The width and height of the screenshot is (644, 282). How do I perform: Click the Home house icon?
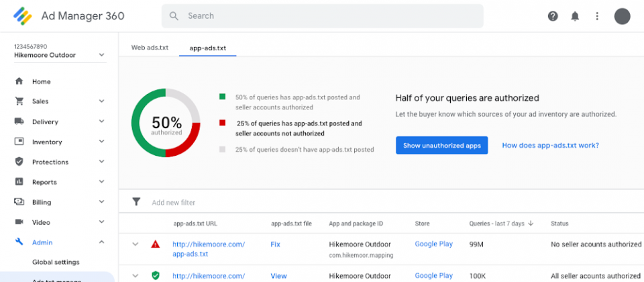coord(19,81)
